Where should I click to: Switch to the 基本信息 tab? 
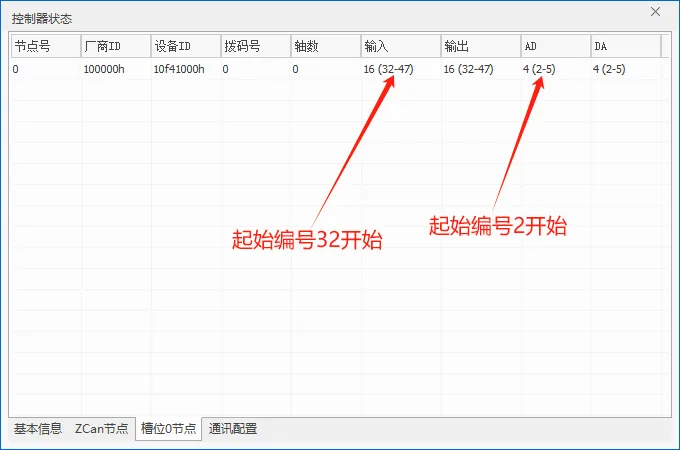[x=38, y=429]
